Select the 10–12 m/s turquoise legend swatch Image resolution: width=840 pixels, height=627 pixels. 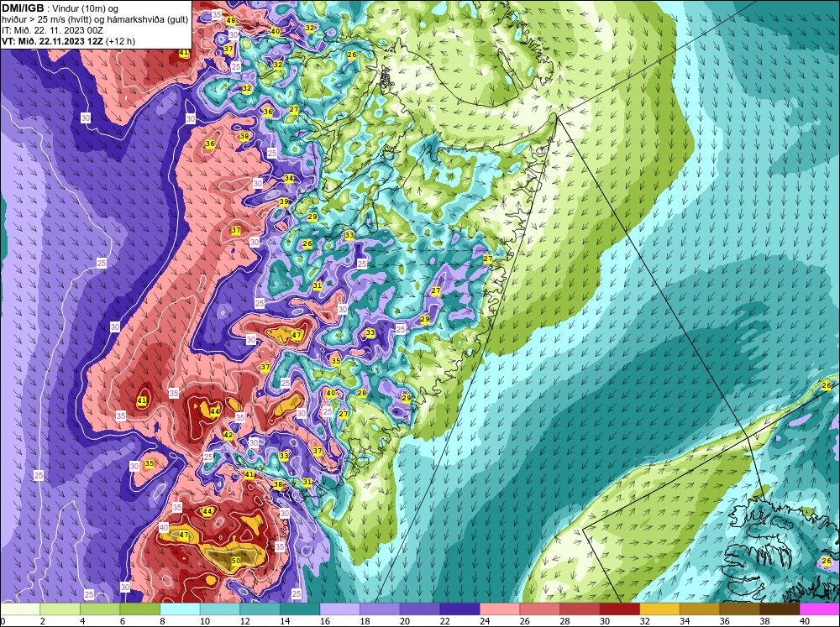(x=219, y=609)
